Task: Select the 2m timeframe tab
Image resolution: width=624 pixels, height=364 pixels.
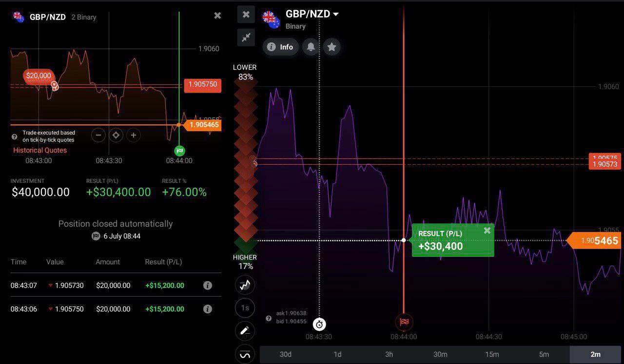Action: (595, 354)
